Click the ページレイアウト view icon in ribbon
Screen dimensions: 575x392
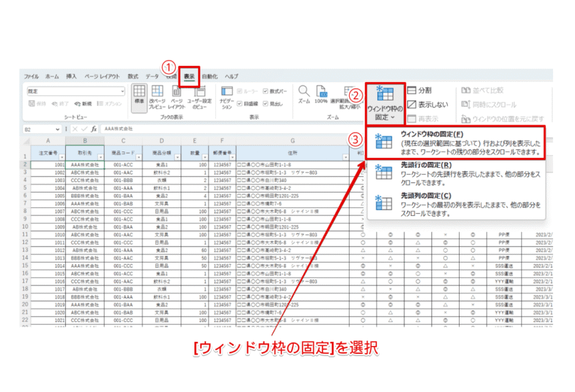point(176,97)
